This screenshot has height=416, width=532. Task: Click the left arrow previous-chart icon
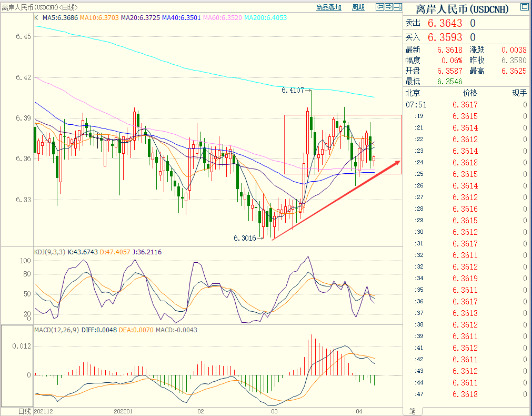point(379,7)
